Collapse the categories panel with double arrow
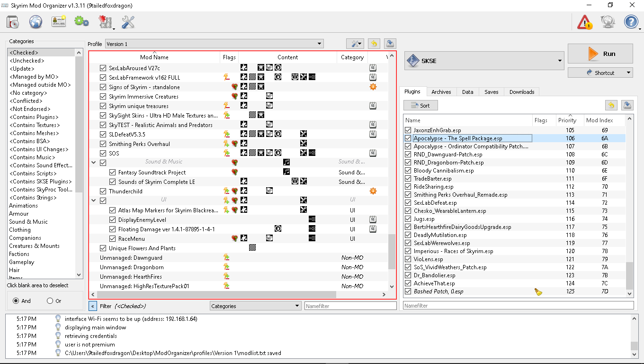The width and height of the screenshot is (644, 364). (93, 306)
